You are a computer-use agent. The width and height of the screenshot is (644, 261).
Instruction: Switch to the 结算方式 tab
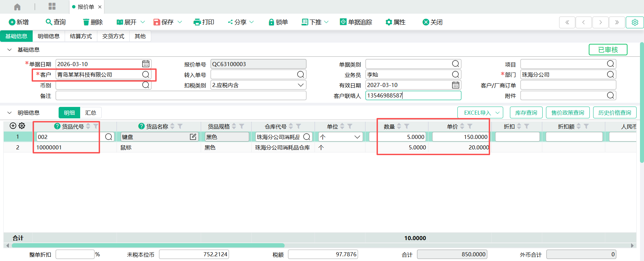pos(81,36)
